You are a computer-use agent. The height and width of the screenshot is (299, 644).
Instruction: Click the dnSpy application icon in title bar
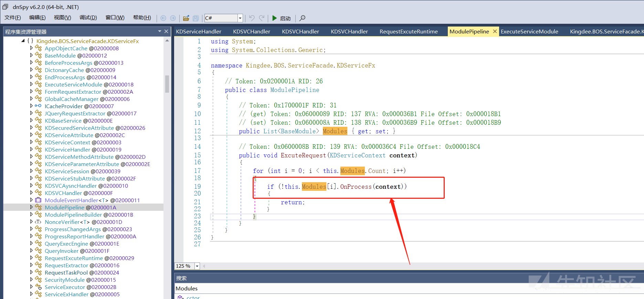(6, 7)
